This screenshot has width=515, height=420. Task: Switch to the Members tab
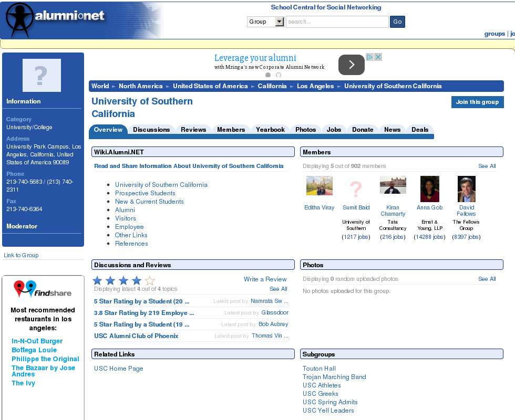pyautogui.click(x=231, y=130)
